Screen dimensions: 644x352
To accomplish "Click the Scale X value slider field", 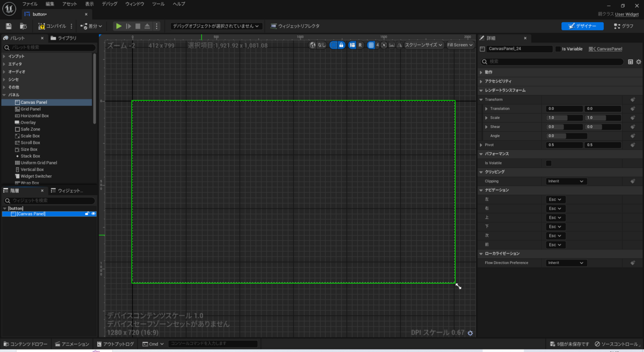I will click(563, 118).
